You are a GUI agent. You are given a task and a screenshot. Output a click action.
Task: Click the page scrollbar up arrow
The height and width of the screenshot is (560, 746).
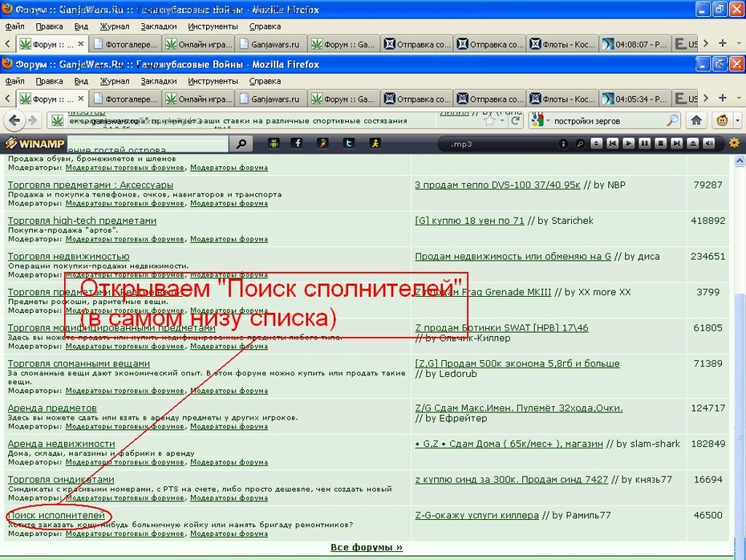pyautogui.click(x=740, y=160)
